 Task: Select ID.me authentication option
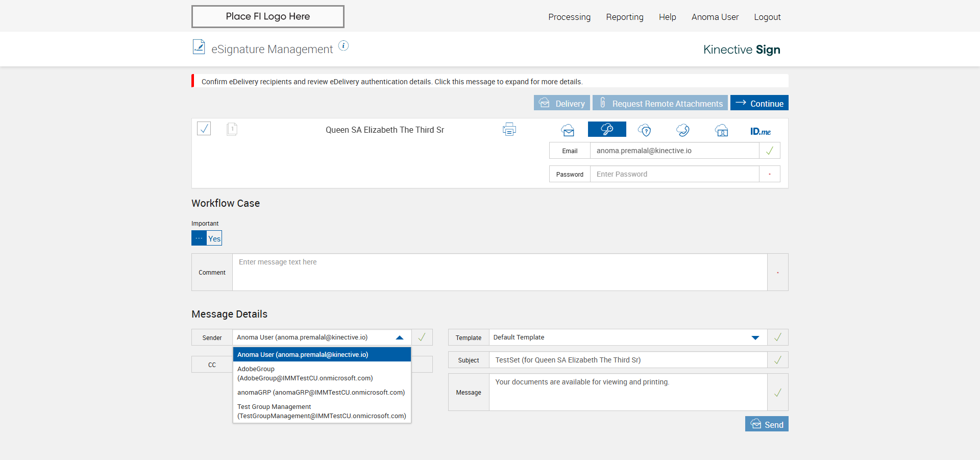click(x=760, y=131)
